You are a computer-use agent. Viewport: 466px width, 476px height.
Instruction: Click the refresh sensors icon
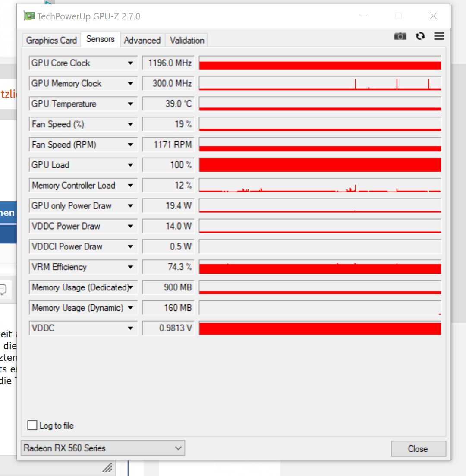[x=420, y=36]
